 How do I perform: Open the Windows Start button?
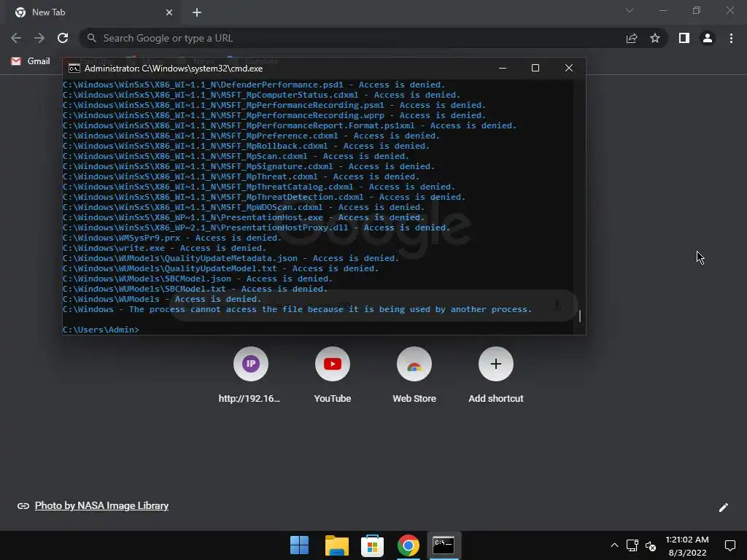(x=299, y=545)
